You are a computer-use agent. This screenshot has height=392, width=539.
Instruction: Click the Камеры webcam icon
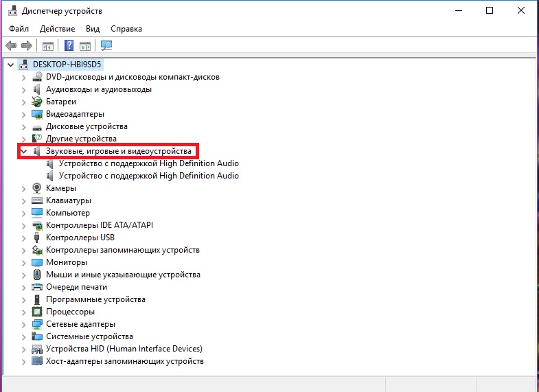pyautogui.click(x=37, y=188)
